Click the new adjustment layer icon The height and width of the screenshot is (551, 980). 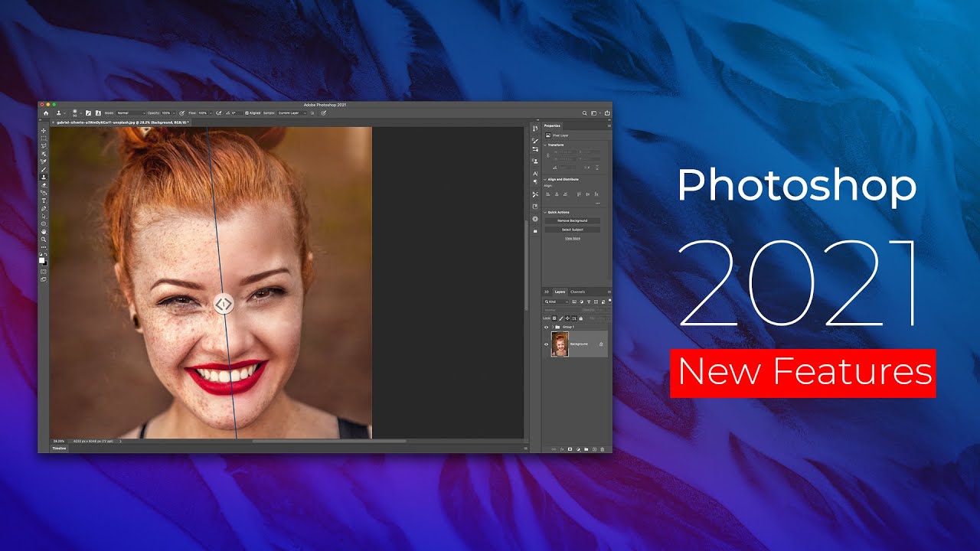[578, 449]
